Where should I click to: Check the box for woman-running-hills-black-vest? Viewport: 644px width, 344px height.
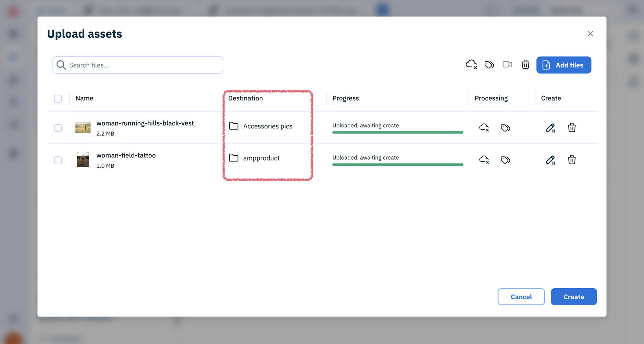click(x=58, y=128)
